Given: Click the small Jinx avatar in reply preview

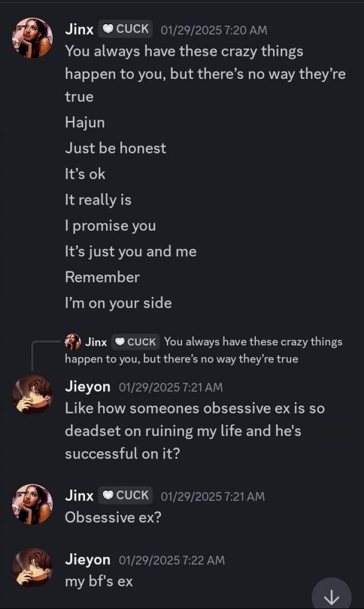Looking at the screenshot, I should tap(73, 342).
